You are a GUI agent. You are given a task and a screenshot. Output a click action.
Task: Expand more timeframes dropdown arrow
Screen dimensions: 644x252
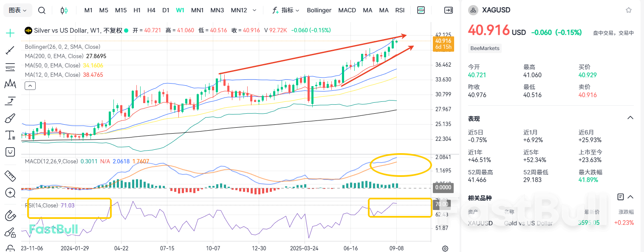coord(254,10)
